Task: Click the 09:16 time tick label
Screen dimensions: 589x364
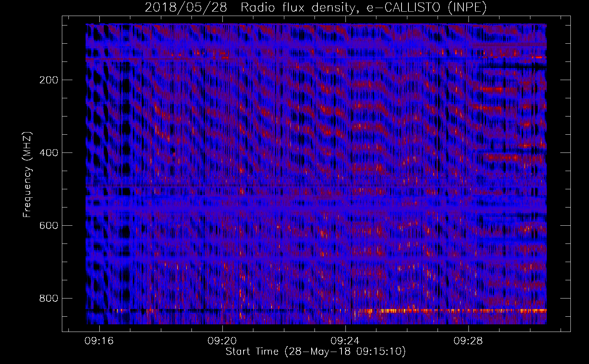Action: click(x=99, y=341)
